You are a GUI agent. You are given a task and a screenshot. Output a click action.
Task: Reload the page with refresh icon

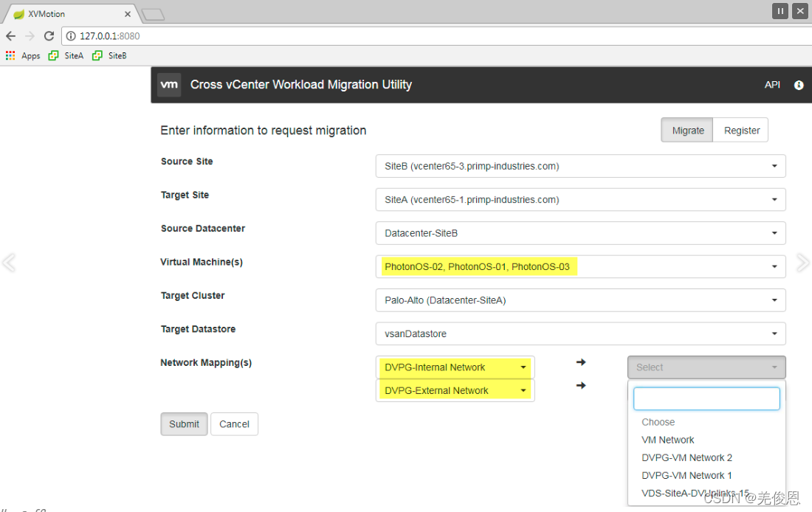[49, 35]
